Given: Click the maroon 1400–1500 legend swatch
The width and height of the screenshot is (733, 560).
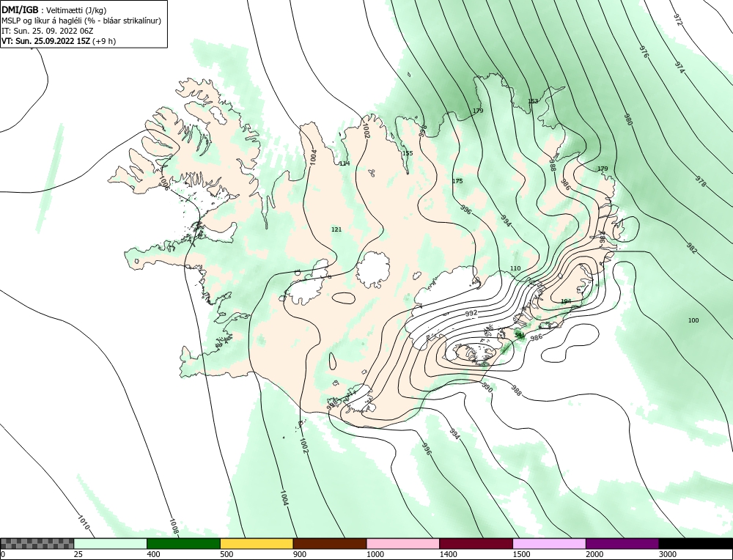Looking at the screenshot, I should click(x=476, y=543).
